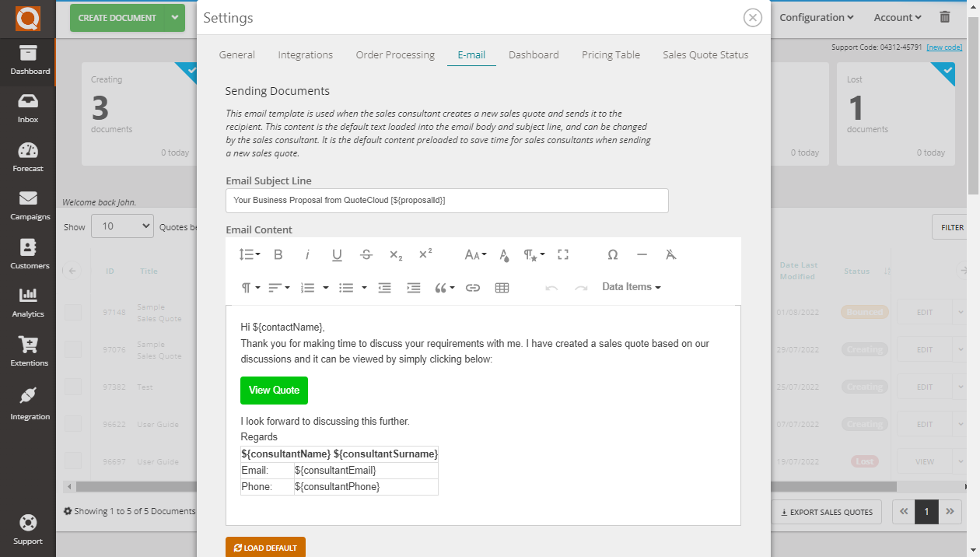The height and width of the screenshot is (557, 980).
Task: Switch to the Pricing Table tab
Action: 611,54
